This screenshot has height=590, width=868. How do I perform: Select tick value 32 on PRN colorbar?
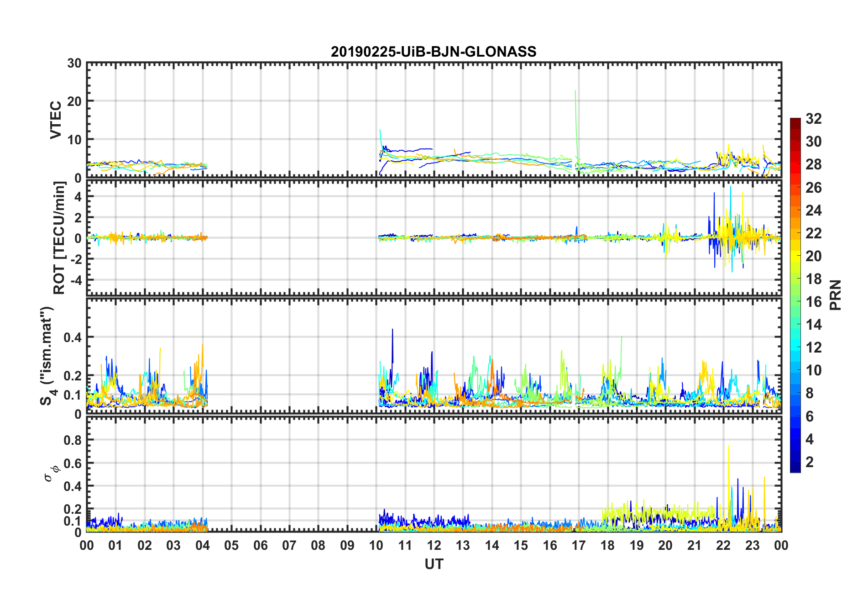(814, 119)
